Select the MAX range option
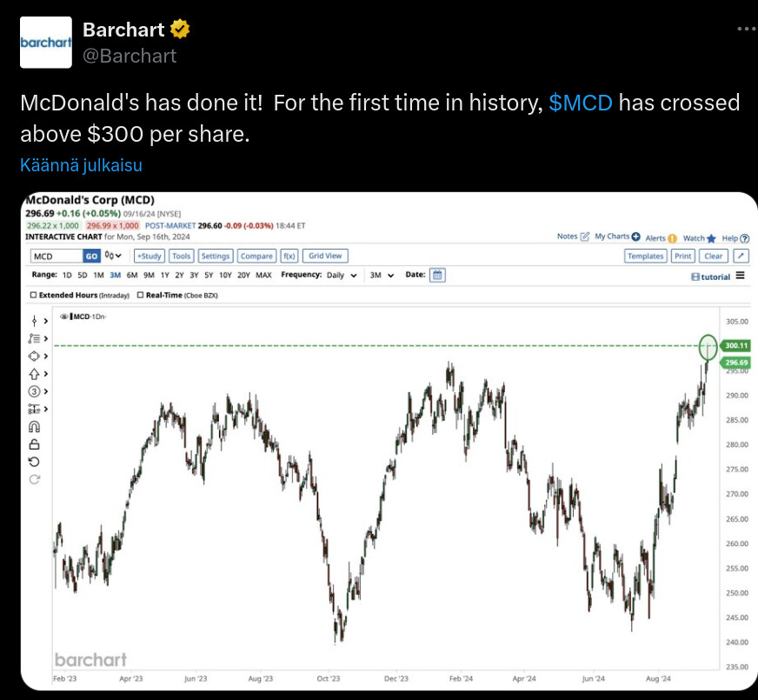The width and height of the screenshot is (758, 700). pyautogui.click(x=263, y=276)
